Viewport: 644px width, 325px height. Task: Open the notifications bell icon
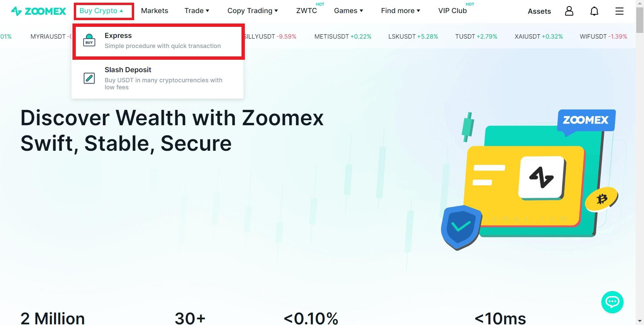coord(594,11)
